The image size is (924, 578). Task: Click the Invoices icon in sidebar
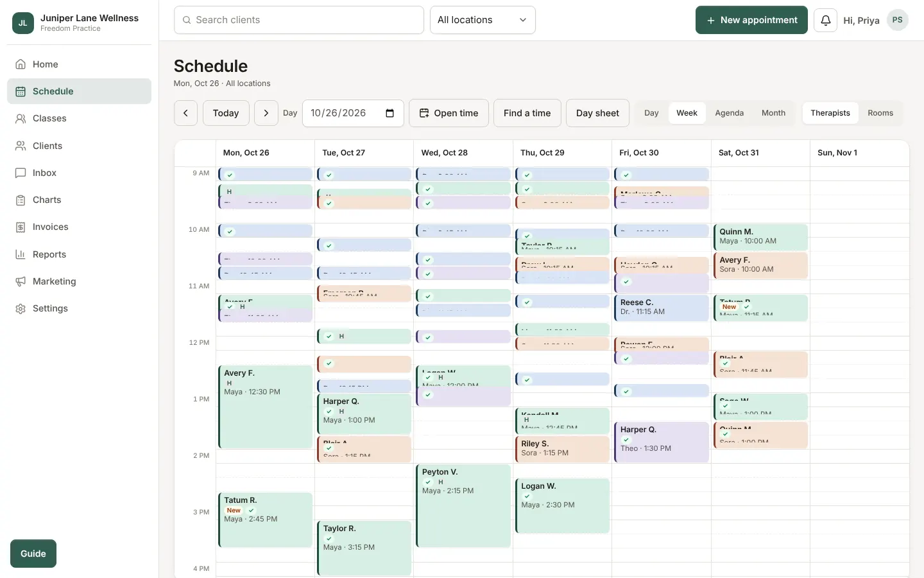tap(21, 227)
